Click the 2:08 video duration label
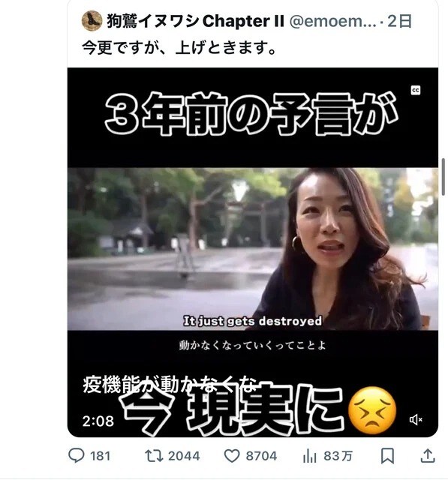The height and width of the screenshot is (480, 448). [x=98, y=421]
